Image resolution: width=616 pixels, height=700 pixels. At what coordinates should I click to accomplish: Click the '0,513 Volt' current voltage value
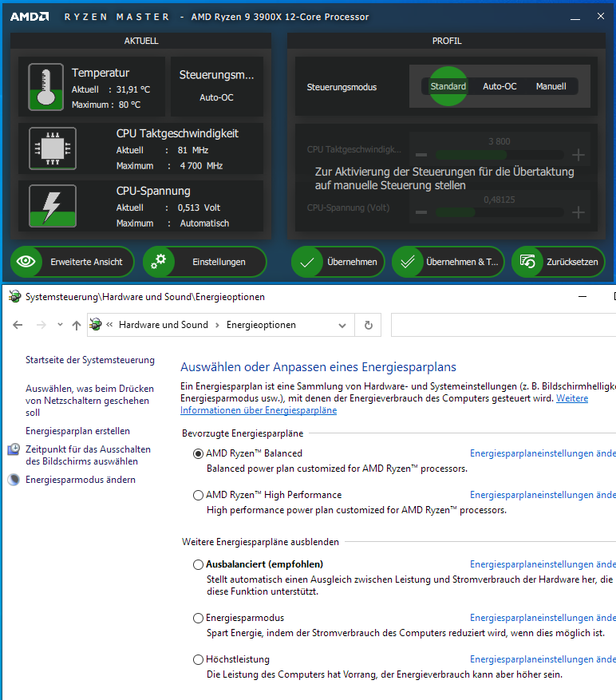coord(199,208)
